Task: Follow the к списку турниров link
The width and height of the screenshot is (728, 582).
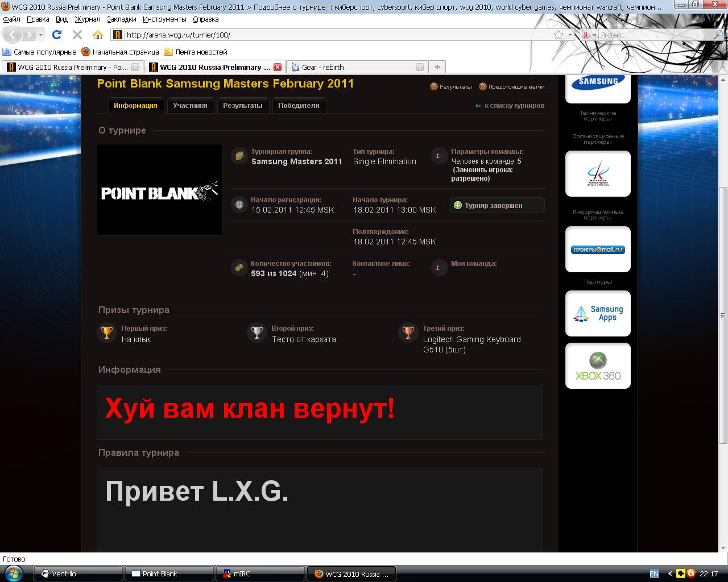Action: [x=510, y=106]
